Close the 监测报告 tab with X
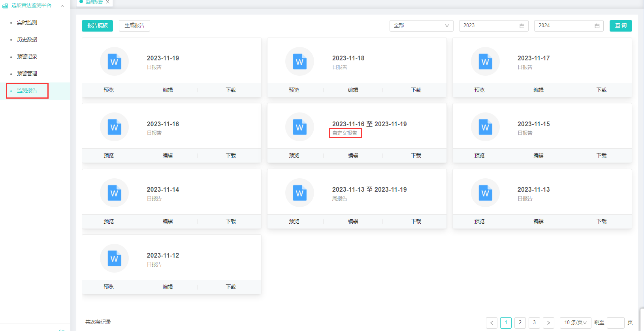644x331 pixels. (107, 2)
